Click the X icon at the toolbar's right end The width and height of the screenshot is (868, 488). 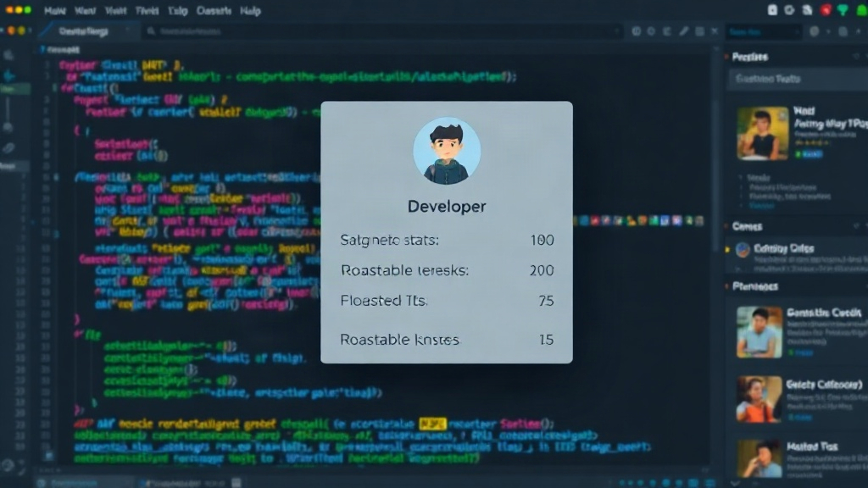click(715, 31)
